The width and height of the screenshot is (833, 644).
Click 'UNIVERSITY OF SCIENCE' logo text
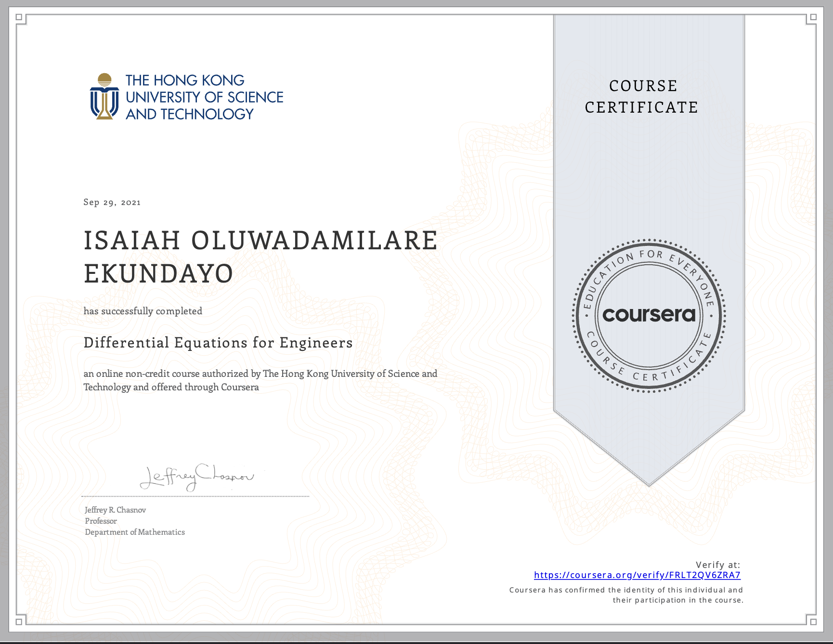pos(205,97)
